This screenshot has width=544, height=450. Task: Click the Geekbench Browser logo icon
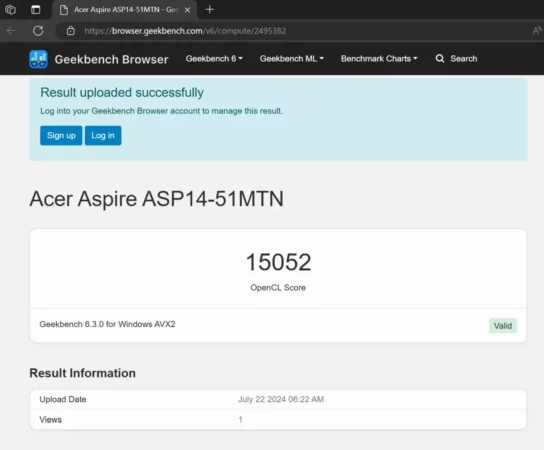[38, 59]
